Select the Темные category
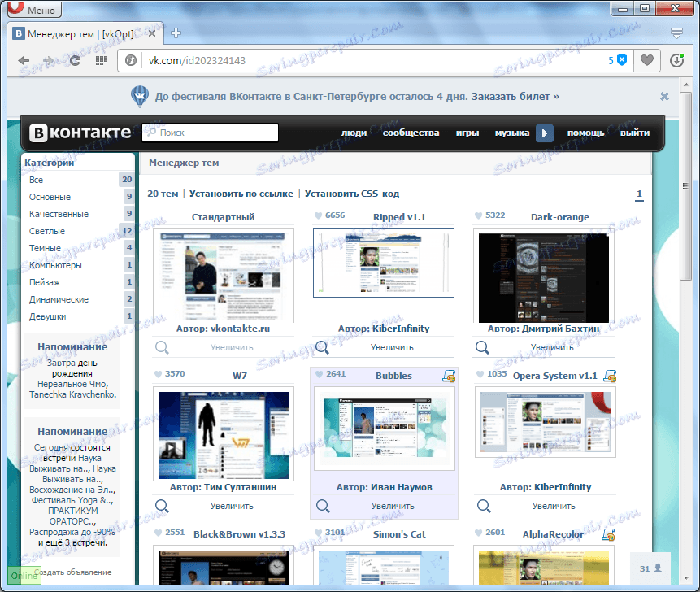This screenshot has width=700, height=592. click(78, 248)
